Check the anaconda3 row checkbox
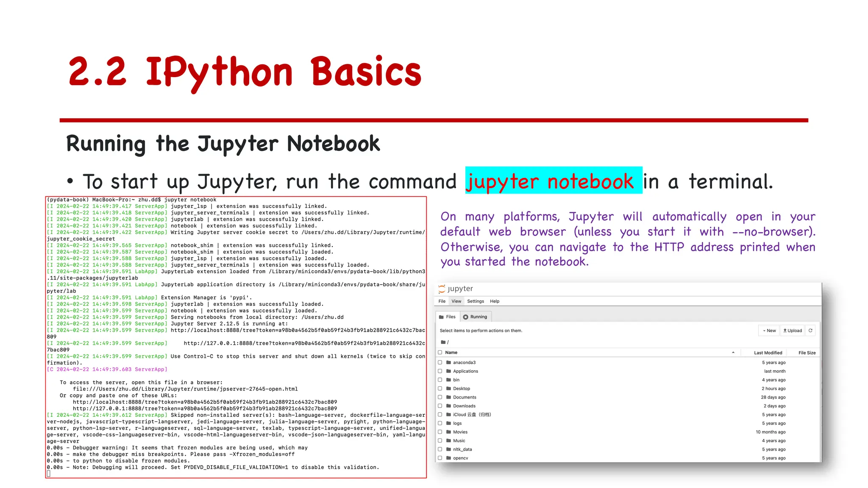Viewport: 868px width, 488px height. [440, 362]
